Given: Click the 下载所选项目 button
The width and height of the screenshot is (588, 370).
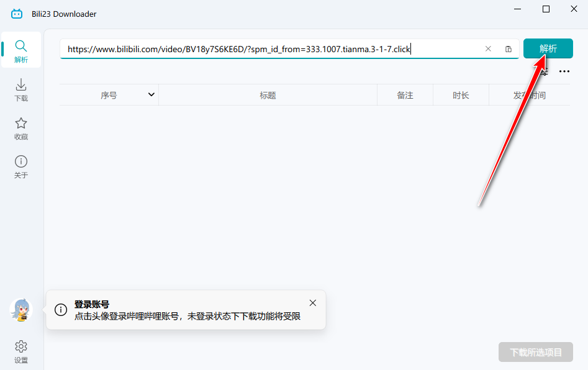Looking at the screenshot, I should 535,352.
